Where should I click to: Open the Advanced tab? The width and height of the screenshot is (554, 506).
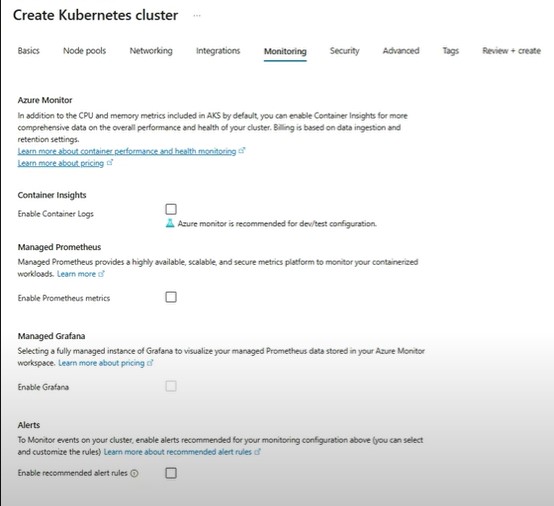tap(401, 51)
